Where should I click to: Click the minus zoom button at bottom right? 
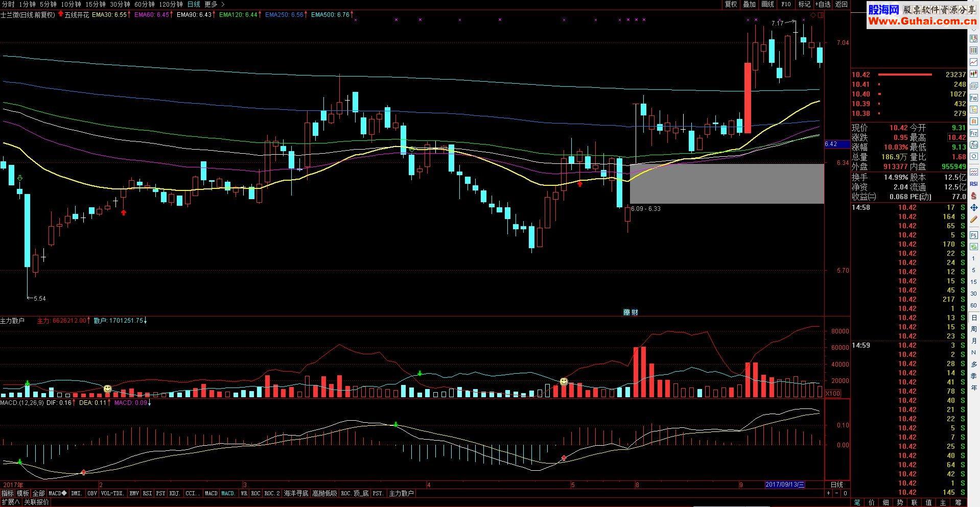click(836, 493)
